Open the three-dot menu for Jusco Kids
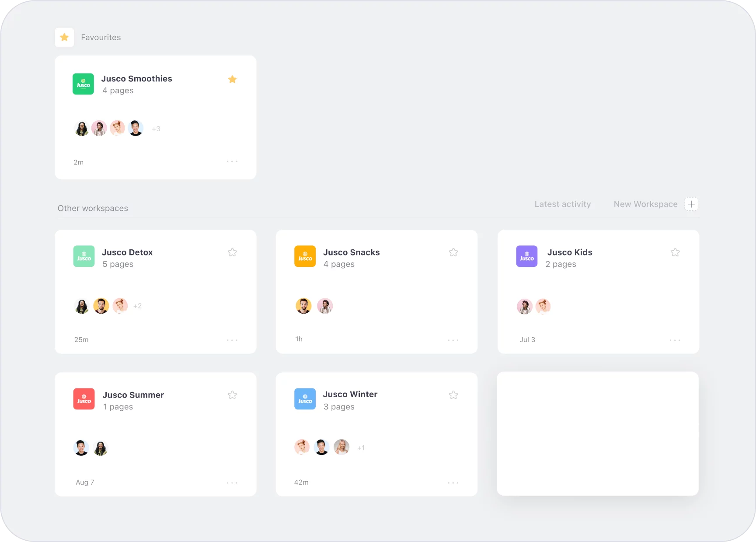756x542 pixels. tap(675, 340)
